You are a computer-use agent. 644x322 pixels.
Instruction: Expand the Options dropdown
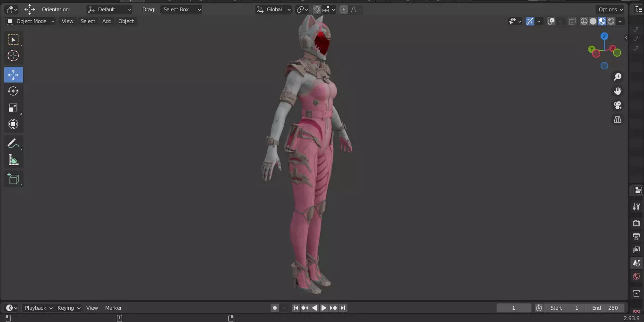611,9
